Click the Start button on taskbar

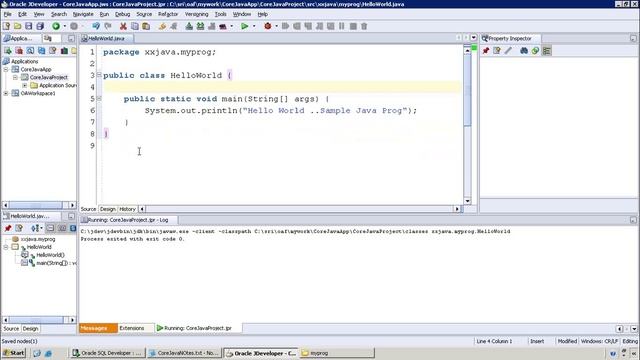tap(14, 353)
